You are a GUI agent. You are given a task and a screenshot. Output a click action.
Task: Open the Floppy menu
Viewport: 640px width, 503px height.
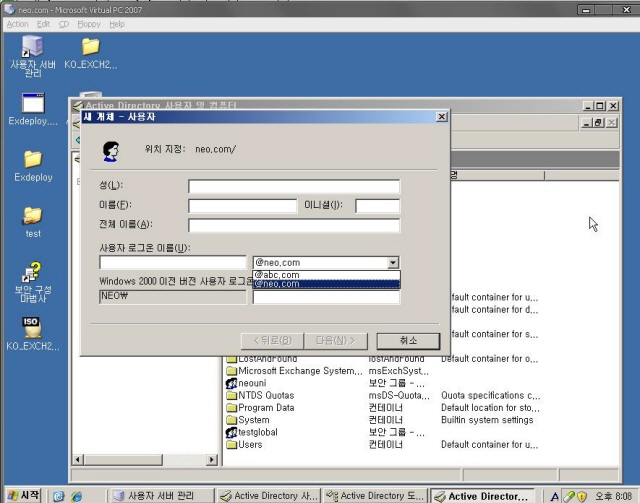89,24
